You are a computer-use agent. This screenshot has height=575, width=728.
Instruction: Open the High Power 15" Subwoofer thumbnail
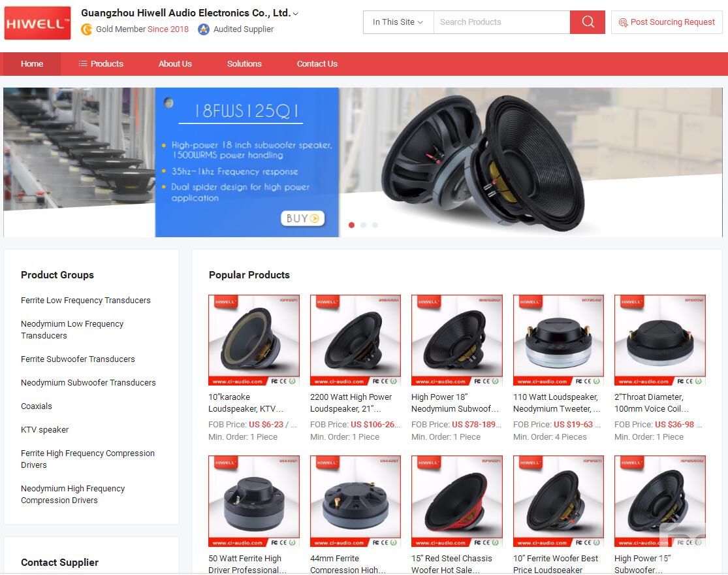[660, 501]
